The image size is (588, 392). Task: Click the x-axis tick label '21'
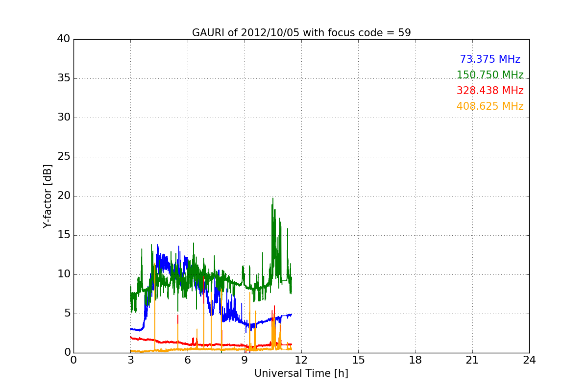pyautogui.click(x=472, y=360)
